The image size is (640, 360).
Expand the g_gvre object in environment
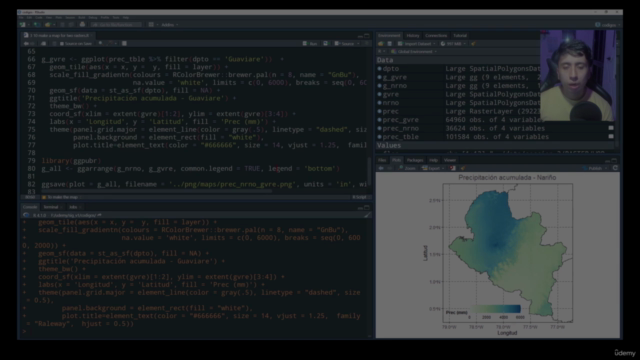380,78
